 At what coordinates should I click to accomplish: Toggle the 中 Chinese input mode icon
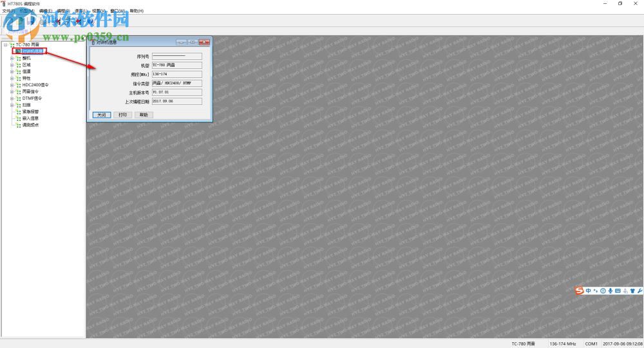coord(588,291)
